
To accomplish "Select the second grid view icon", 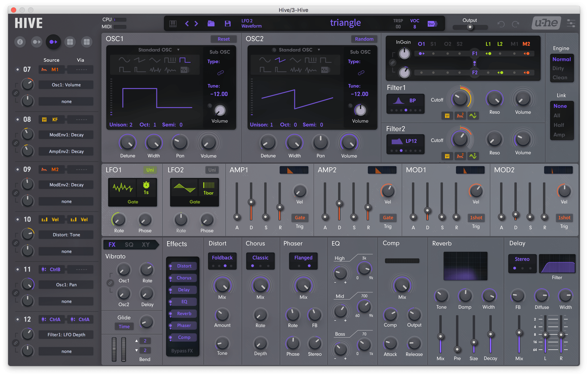I will tap(86, 42).
